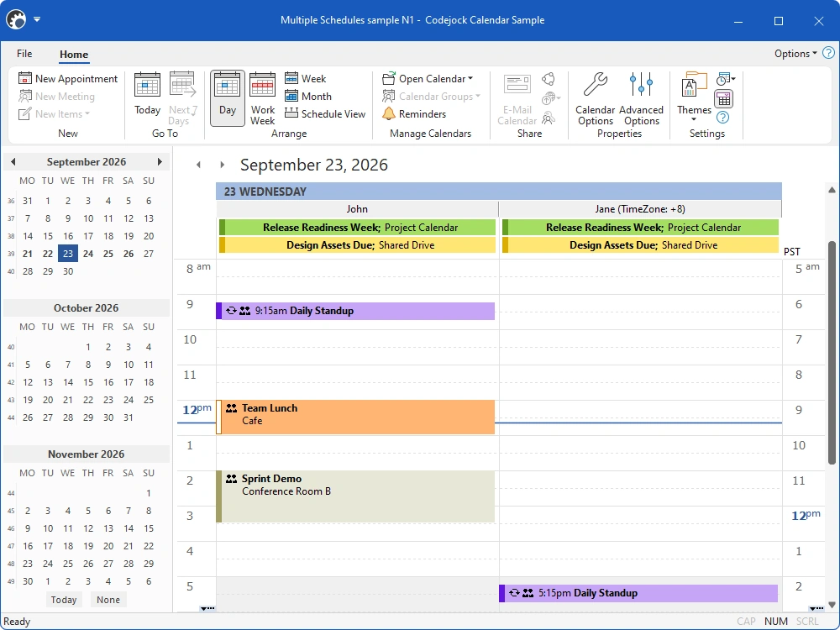Switch to Day view
Image resolution: width=840 pixels, height=630 pixels.
click(228, 98)
